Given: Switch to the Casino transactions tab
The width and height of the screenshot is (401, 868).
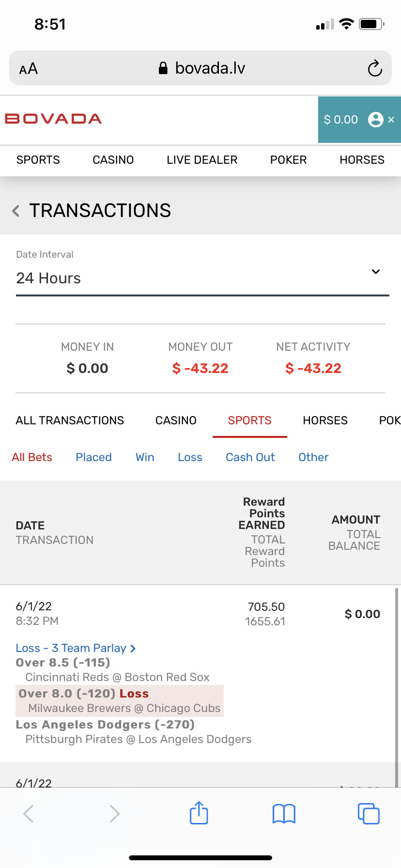Looking at the screenshot, I should 176,420.
